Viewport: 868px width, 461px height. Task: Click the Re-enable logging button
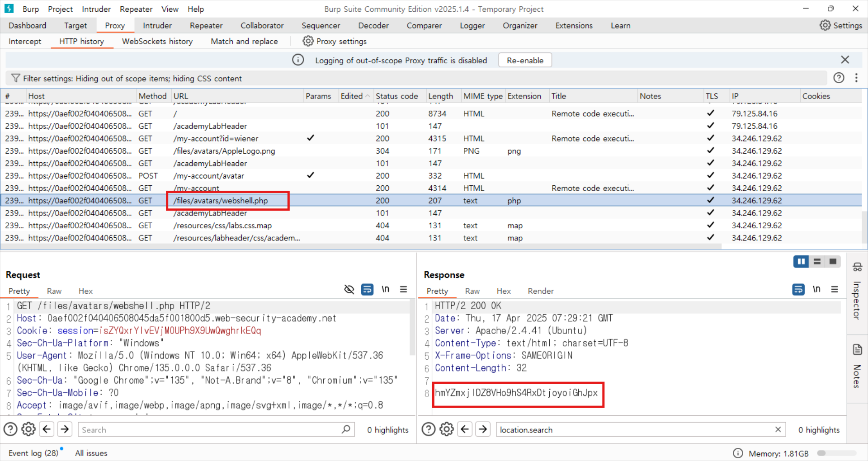[525, 60]
